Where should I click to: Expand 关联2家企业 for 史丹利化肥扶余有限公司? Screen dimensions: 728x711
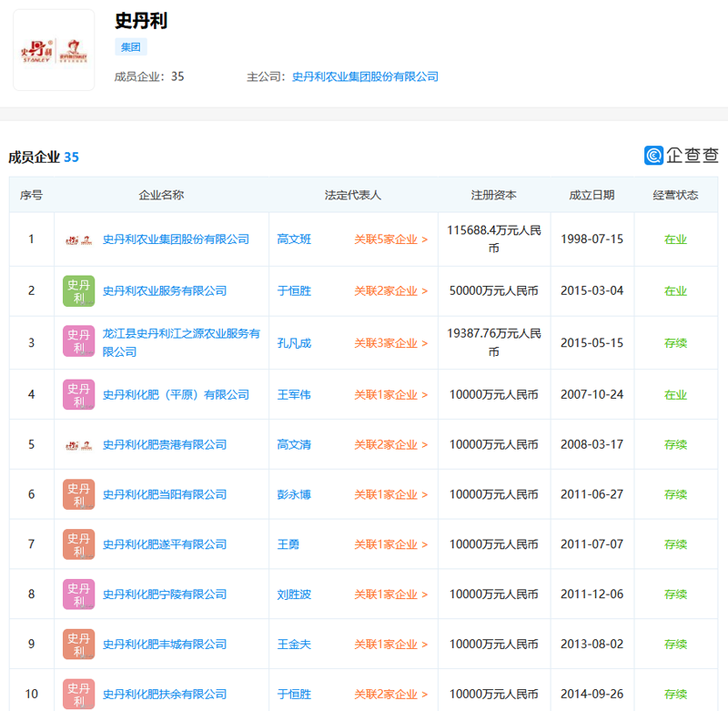391,695
